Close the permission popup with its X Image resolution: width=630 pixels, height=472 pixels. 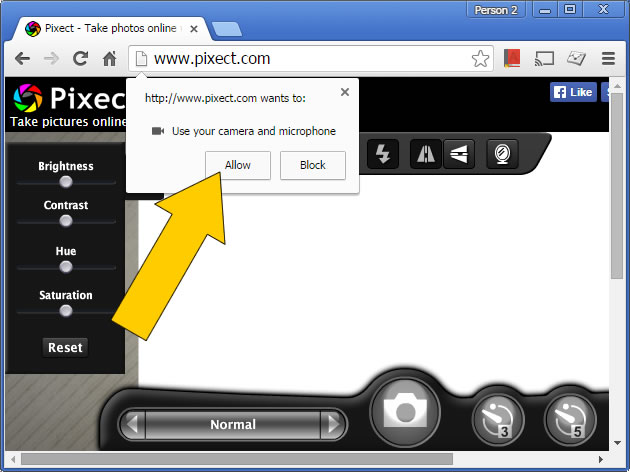click(x=345, y=92)
